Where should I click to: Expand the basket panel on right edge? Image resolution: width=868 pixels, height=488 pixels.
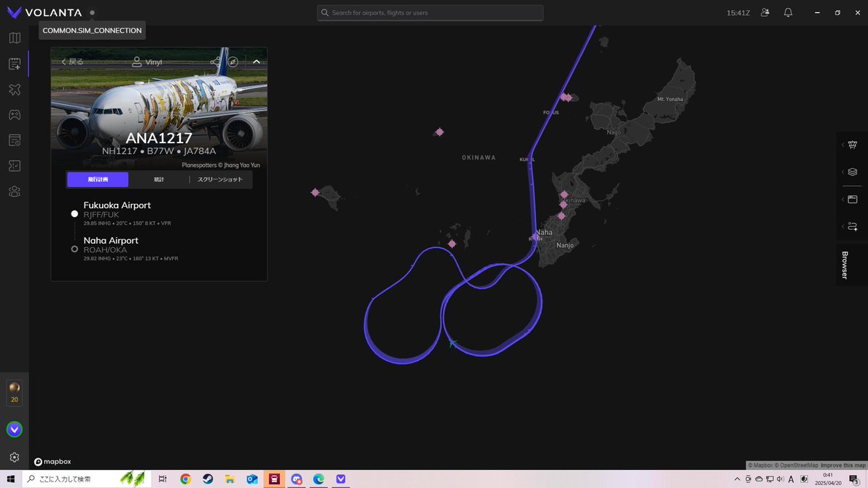click(852, 145)
